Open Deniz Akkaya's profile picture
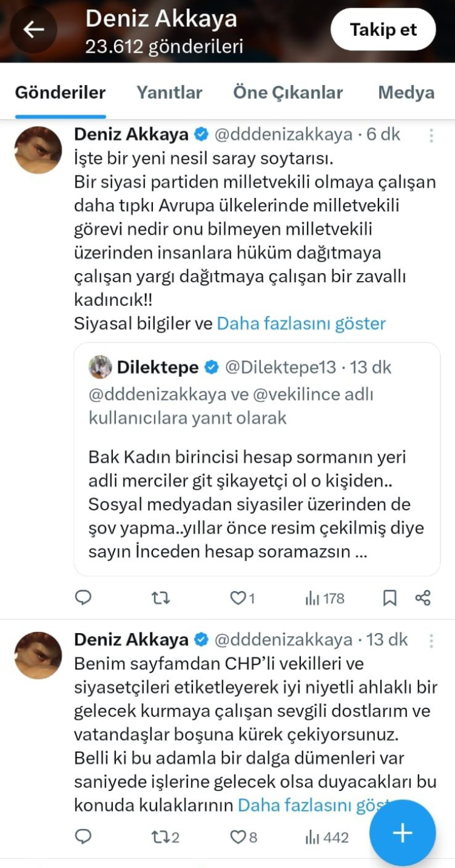 pyautogui.click(x=37, y=149)
